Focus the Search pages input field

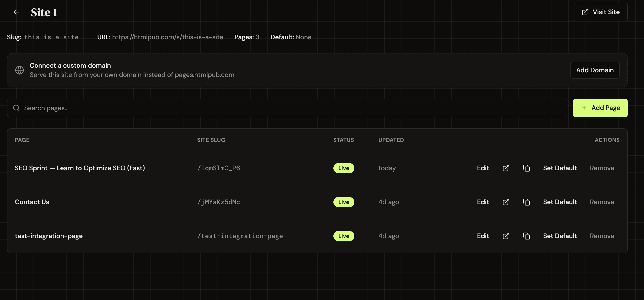[287, 108]
